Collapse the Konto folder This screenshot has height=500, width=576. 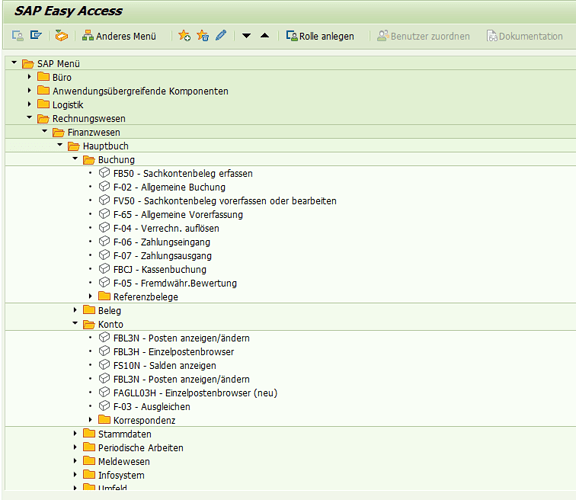[75, 323]
